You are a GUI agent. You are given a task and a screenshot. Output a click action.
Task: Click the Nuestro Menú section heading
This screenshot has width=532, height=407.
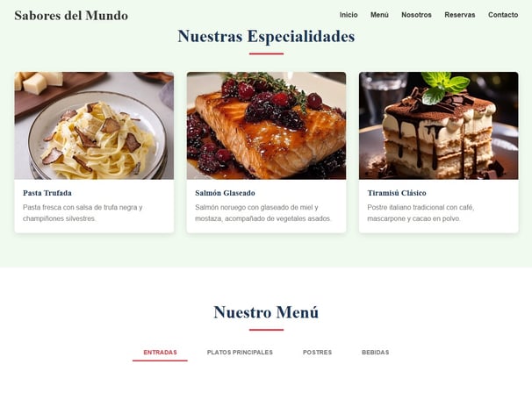point(266,312)
